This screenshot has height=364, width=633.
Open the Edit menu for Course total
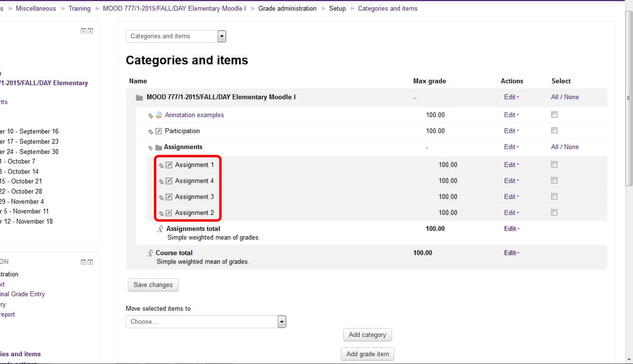(x=512, y=253)
